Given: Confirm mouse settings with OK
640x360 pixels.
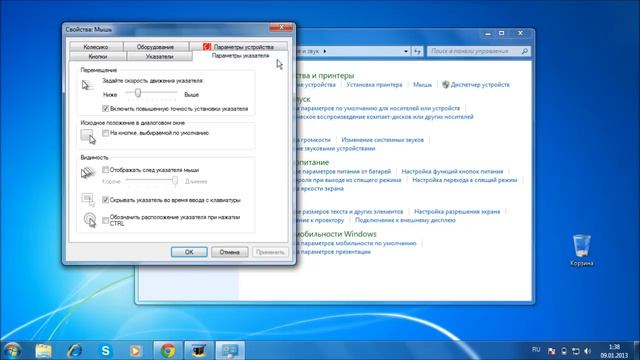Looking at the screenshot, I should click(189, 252).
